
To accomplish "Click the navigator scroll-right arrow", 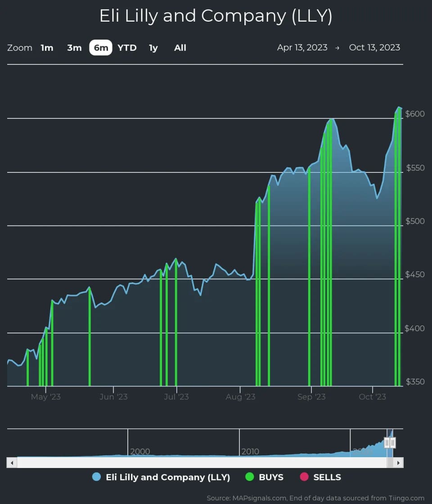I will coord(398,463).
